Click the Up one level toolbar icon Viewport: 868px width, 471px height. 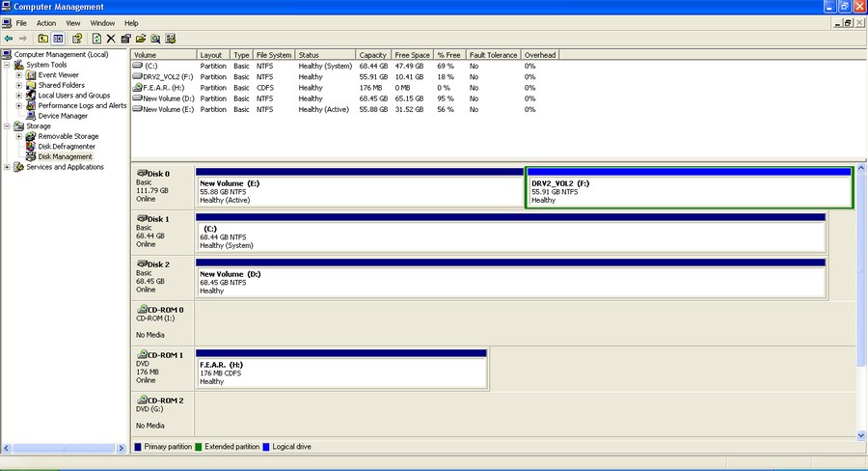(42, 39)
